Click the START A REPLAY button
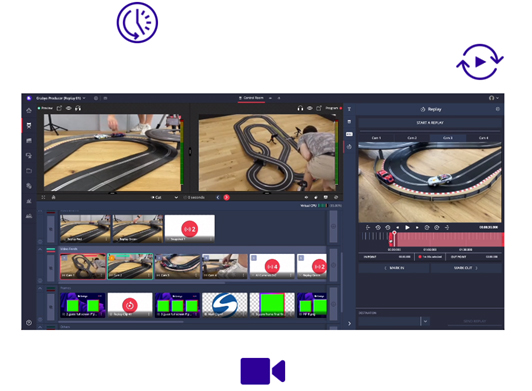 (430, 123)
